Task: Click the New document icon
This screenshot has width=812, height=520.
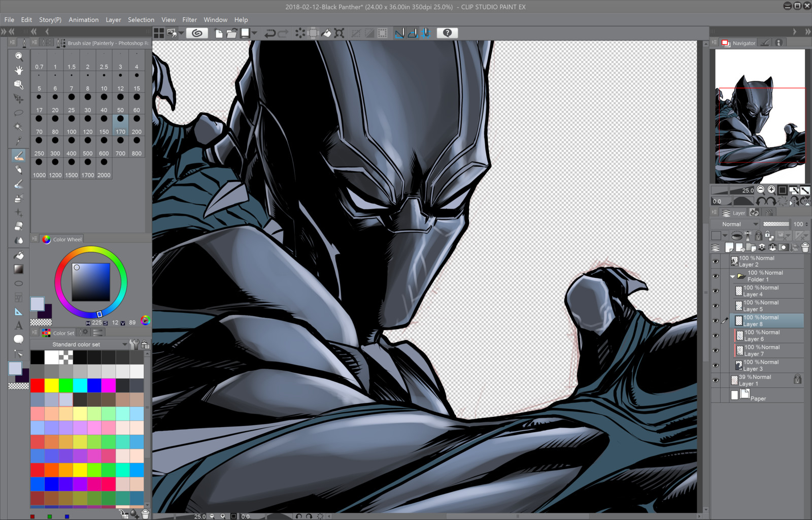Action: tap(219, 33)
